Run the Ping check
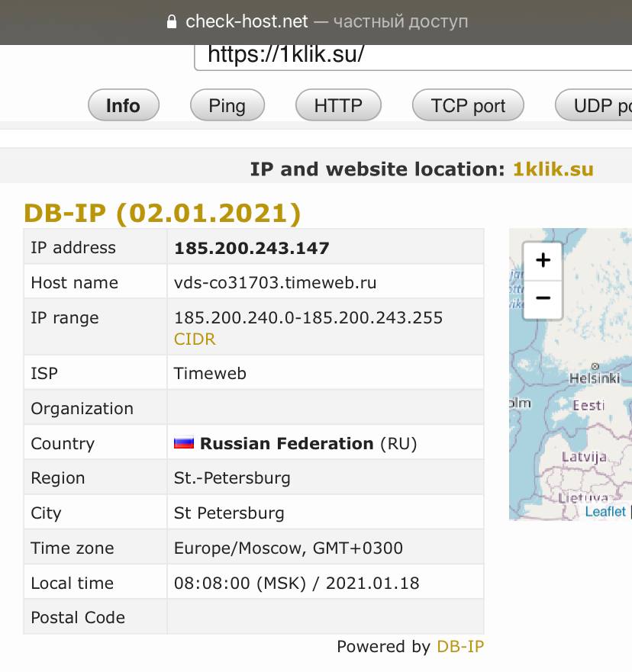 click(227, 105)
